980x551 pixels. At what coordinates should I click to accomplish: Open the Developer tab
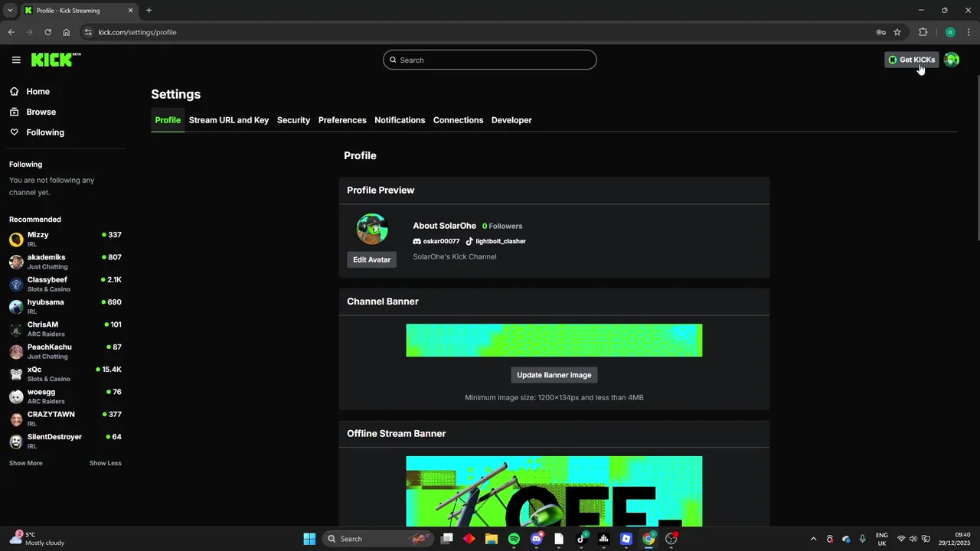point(511,120)
